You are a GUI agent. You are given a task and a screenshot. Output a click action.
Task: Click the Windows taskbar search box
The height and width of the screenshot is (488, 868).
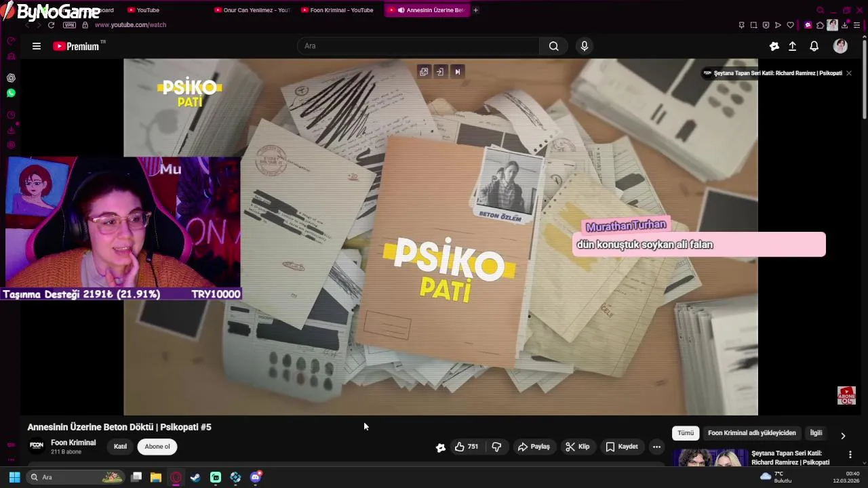tap(75, 477)
